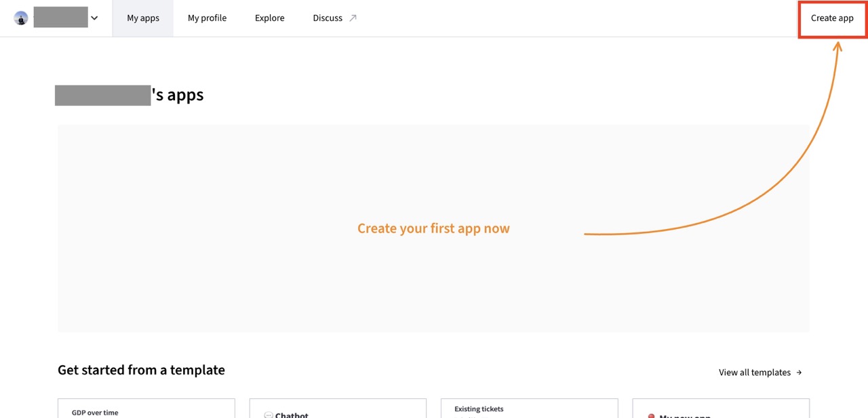
Task: Click the Chatbot speech bubble icon
Action: click(268, 415)
